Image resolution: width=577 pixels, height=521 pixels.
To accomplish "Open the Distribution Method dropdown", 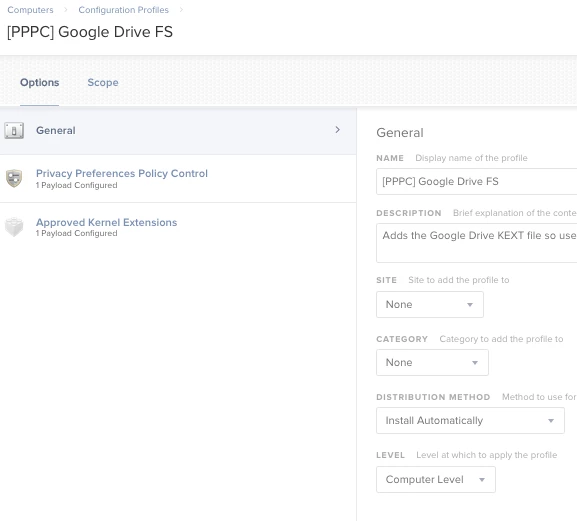I will [x=470, y=420].
